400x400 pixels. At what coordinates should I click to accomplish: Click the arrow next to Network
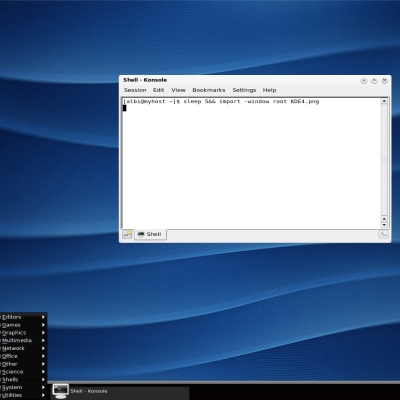pyautogui.click(x=43, y=348)
